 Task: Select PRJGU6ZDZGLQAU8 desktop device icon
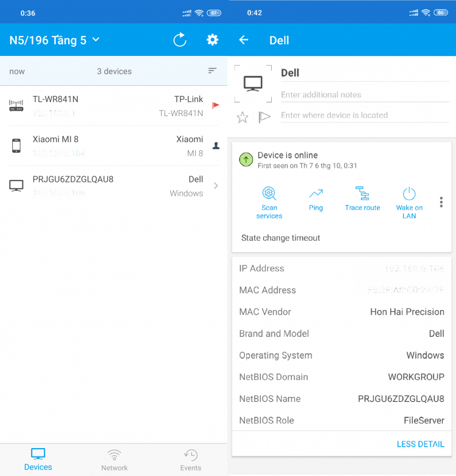(16, 185)
